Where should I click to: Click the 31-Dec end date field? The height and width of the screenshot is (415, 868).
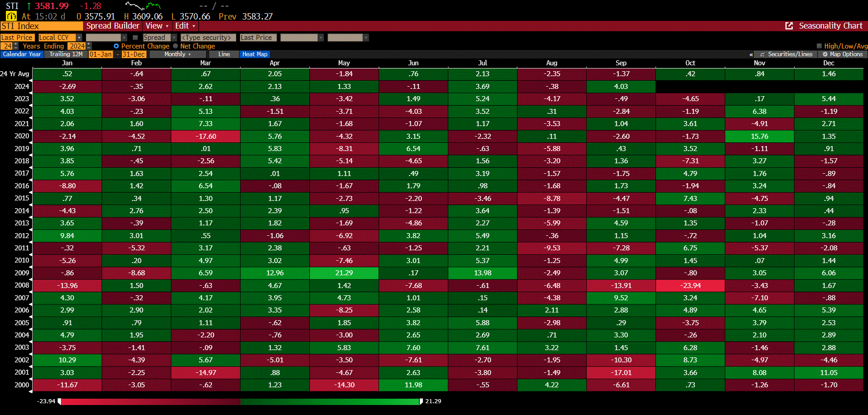(134, 54)
